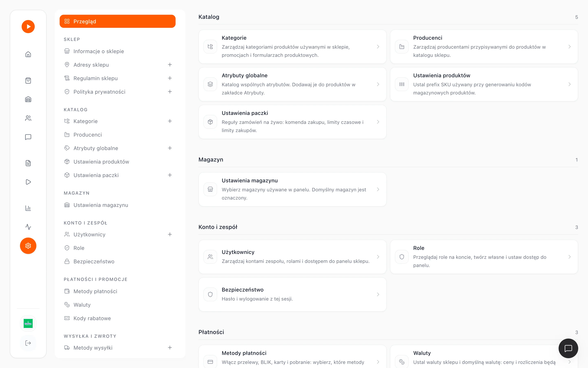The image size is (588, 368).
Task: Open Ustawienia paczki card chevron
Action: click(x=378, y=122)
